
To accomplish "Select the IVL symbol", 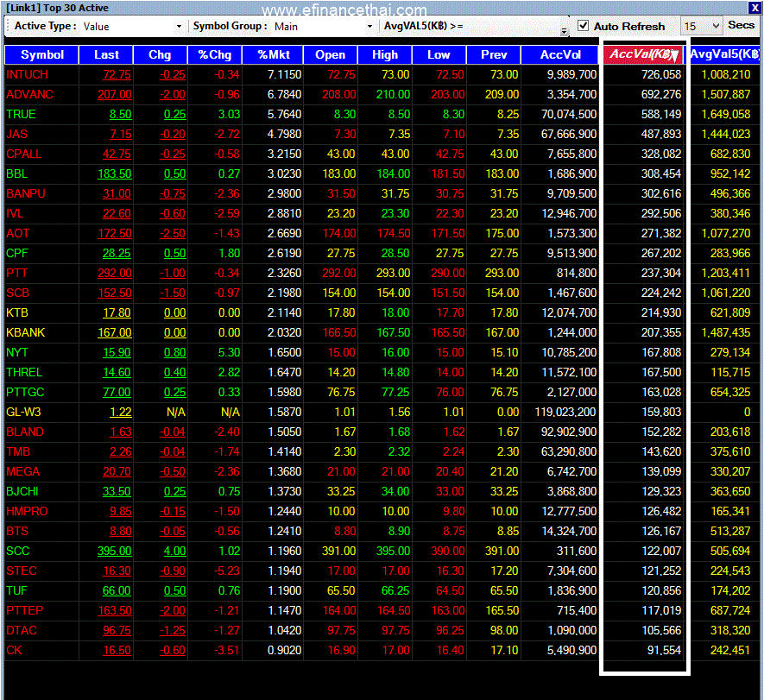I will (15, 213).
